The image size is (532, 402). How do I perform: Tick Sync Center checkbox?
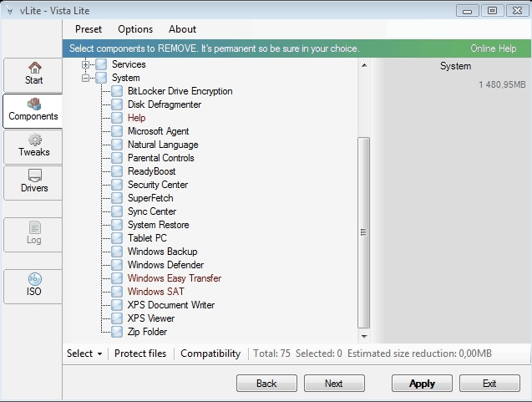(117, 211)
